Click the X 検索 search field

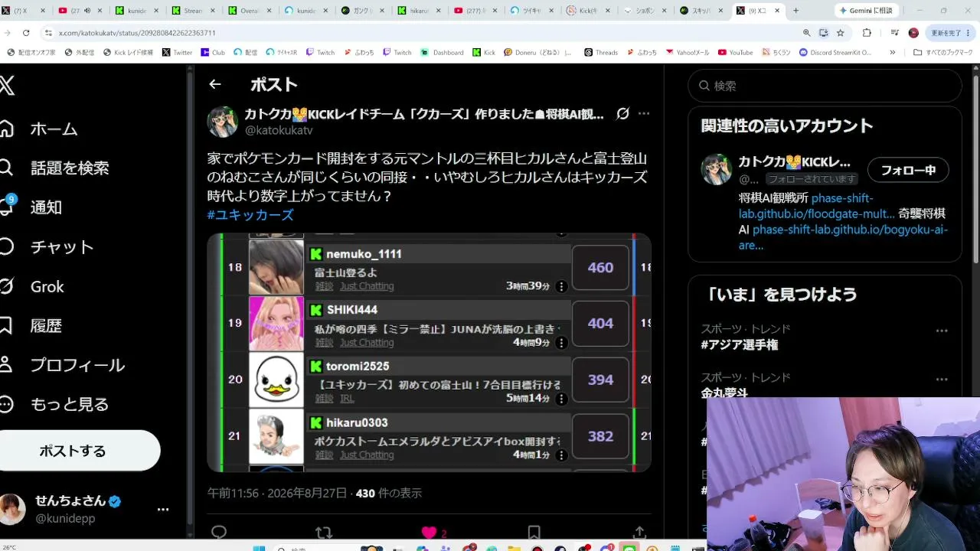[825, 86]
